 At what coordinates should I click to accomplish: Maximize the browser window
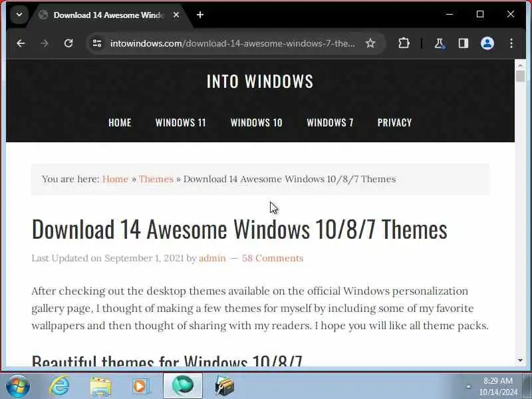(x=479, y=14)
